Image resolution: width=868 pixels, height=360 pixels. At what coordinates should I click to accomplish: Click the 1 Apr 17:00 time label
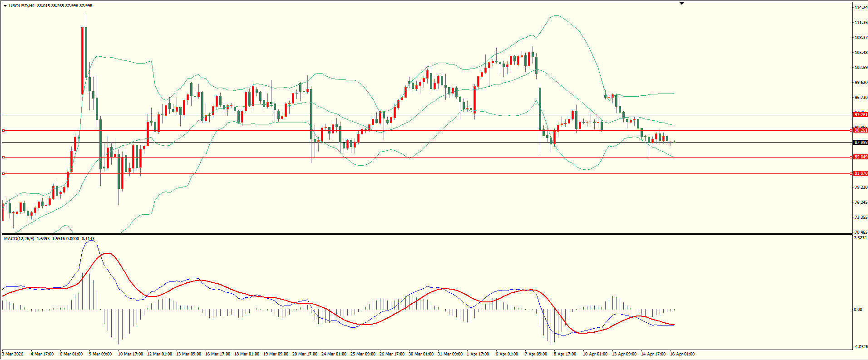tap(478, 354)
